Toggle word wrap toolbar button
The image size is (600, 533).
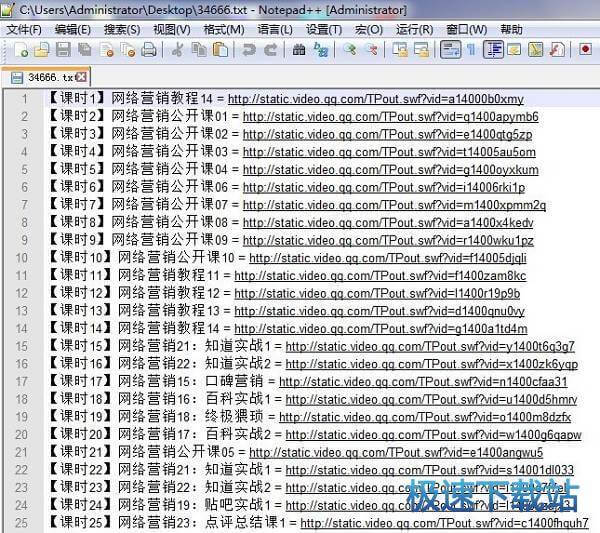coord(450,50)
